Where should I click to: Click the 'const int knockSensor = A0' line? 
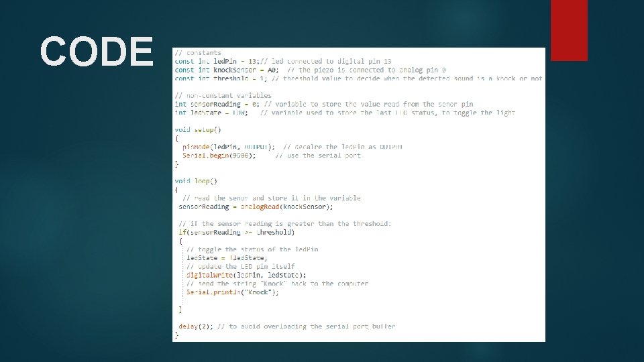click(x=310, y=70)
